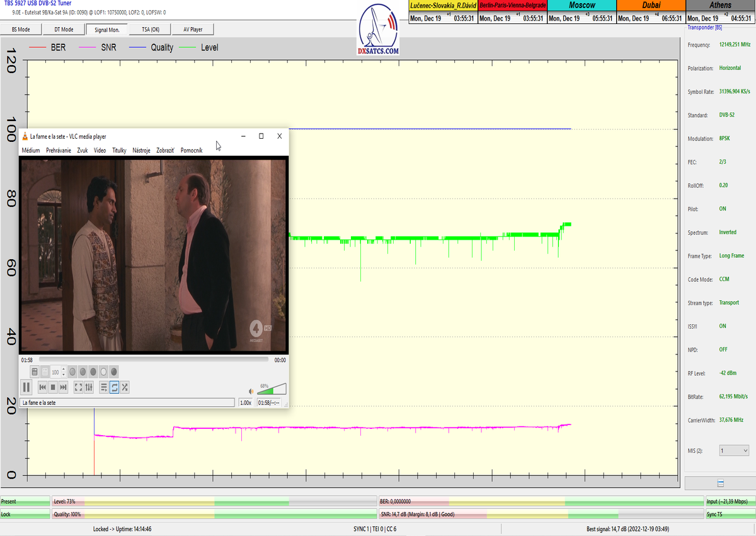Skip to previous media track

point(42,387)
